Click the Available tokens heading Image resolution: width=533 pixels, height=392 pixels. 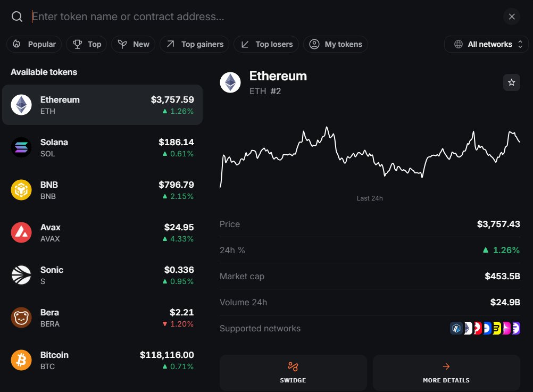[x=44, y=72]
